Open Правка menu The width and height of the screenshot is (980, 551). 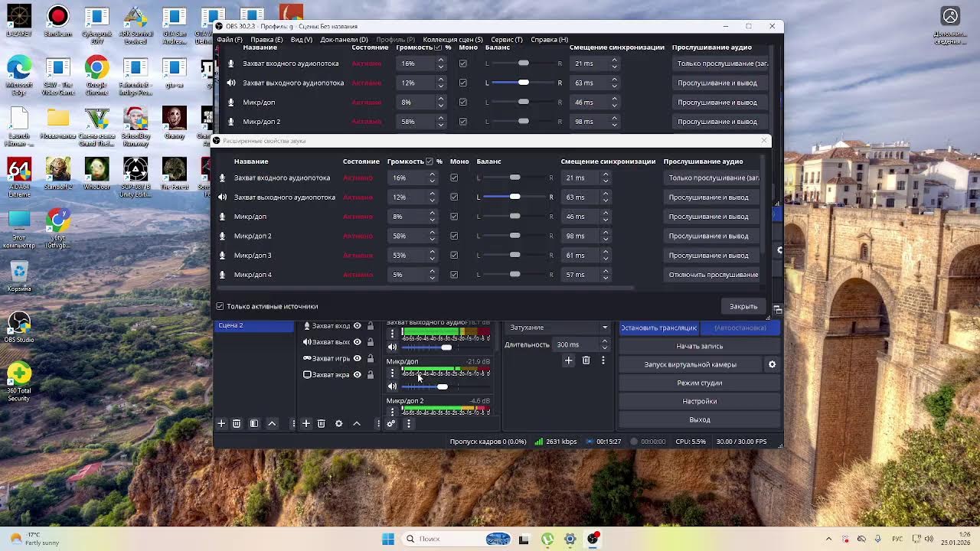266,40
